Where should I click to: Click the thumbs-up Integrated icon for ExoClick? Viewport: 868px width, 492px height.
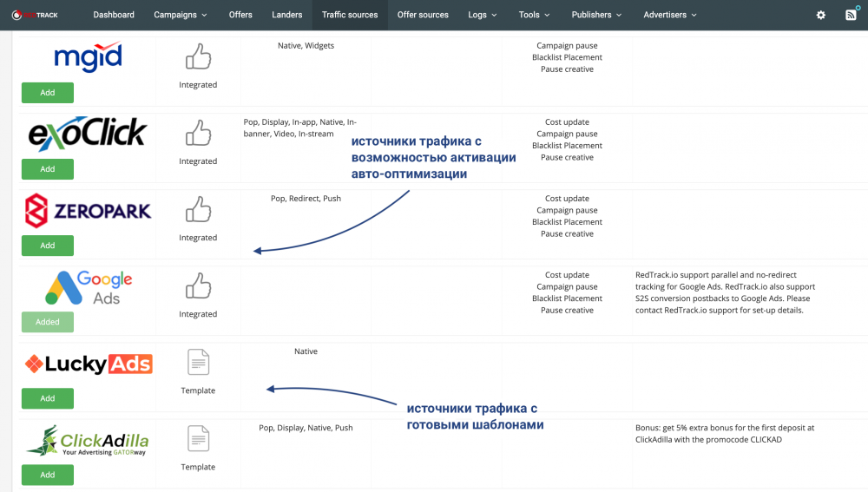click(x=198, y=132)
